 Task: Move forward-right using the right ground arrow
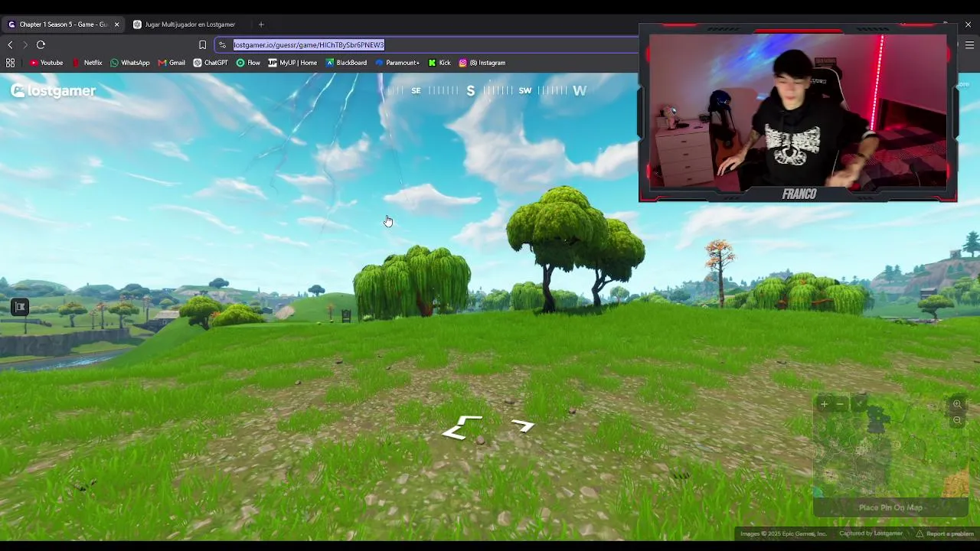(x=523, y=425)
